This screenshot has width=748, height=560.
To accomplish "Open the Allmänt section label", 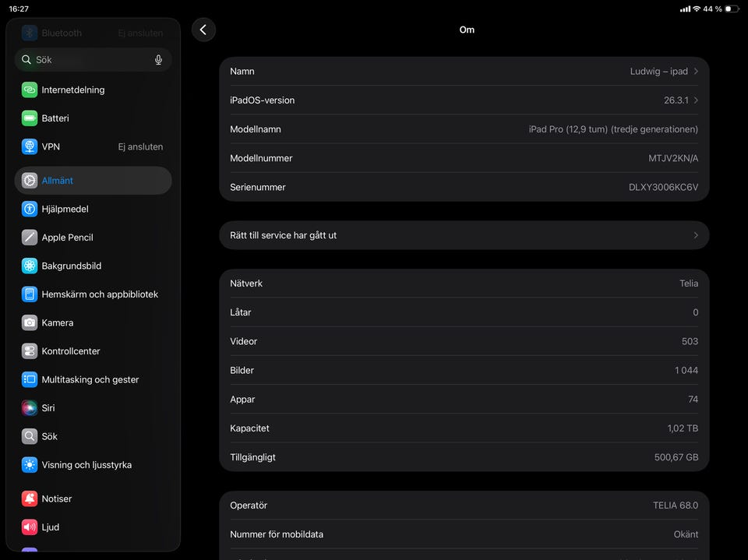I will pyautogui.click(x=57, y=181).
